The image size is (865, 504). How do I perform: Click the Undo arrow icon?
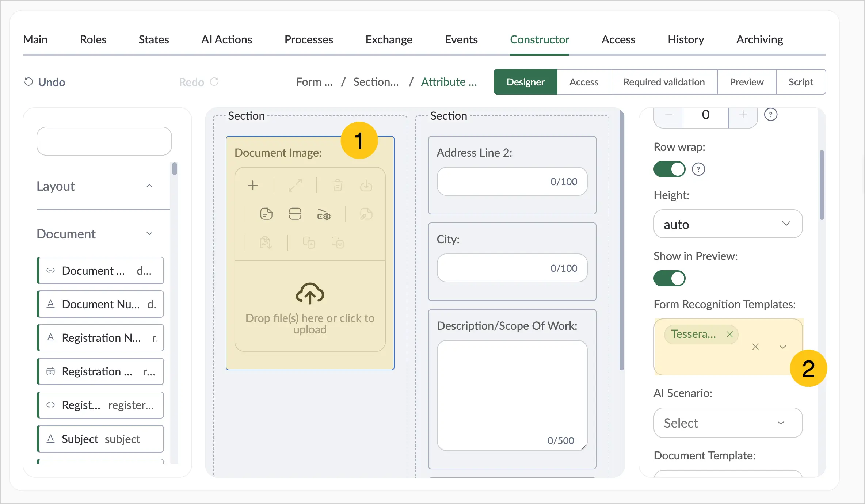coord(28,82)
